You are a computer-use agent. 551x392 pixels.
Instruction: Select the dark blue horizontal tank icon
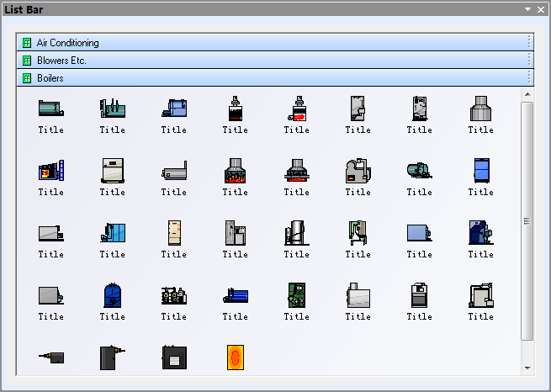click(235, 294)
